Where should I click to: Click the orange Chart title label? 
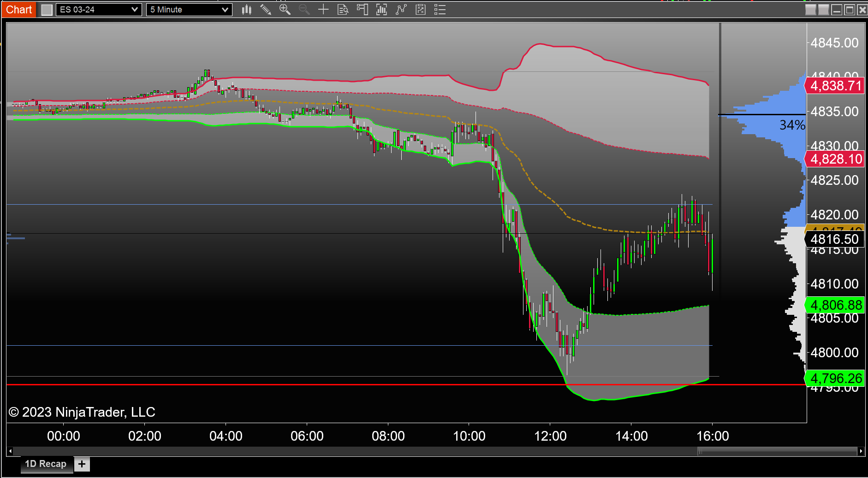click(x=19, y=10)
